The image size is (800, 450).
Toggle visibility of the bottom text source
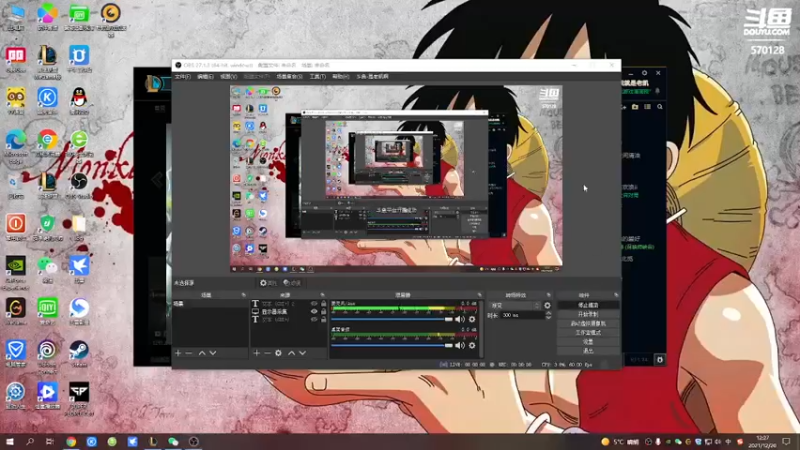[x=314, y=319]
